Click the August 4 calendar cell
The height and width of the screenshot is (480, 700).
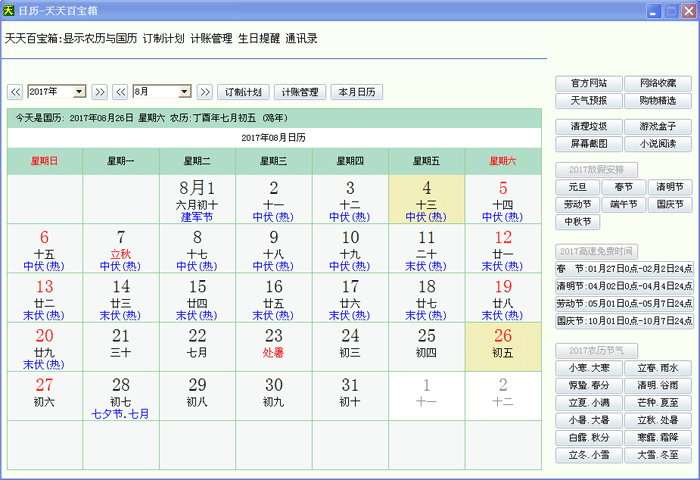[426, 198]
